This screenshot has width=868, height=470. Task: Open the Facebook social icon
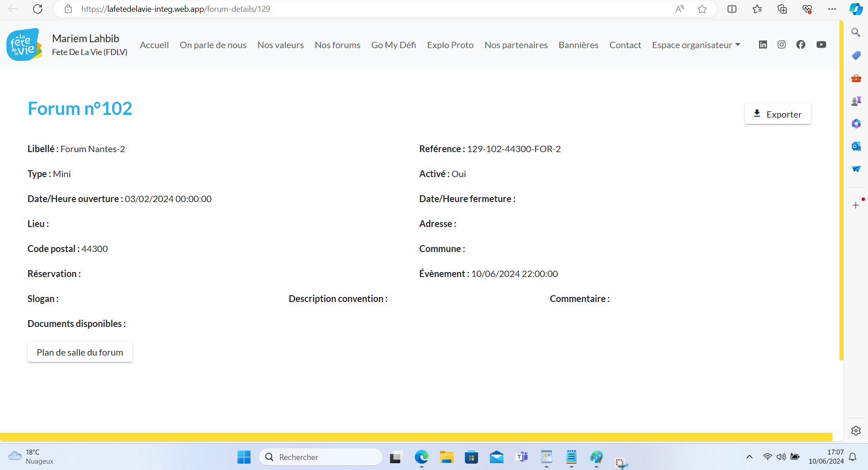801,45
